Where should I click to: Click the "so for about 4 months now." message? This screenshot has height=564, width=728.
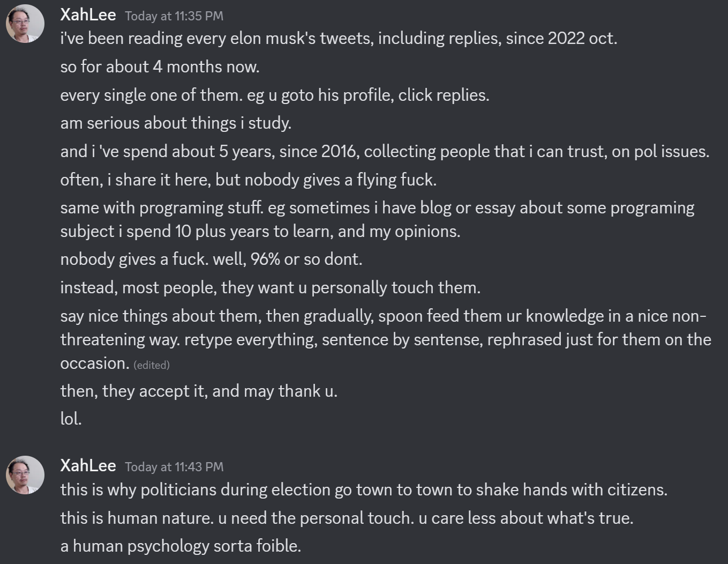(160, 67)
